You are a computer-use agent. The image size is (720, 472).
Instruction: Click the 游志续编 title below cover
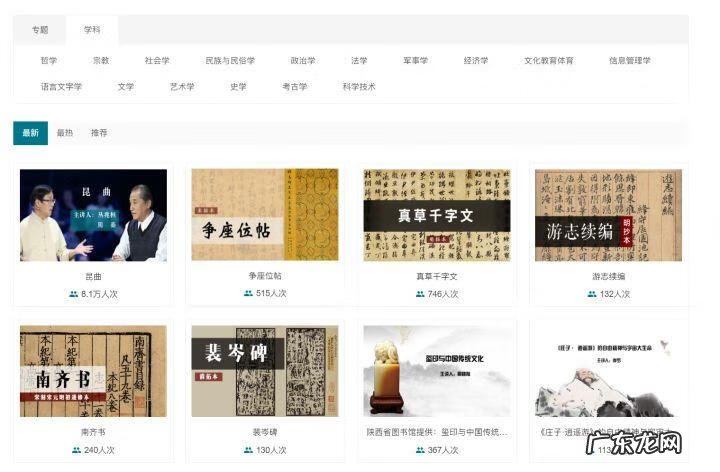pyautogui.click(x=608, y=276)
